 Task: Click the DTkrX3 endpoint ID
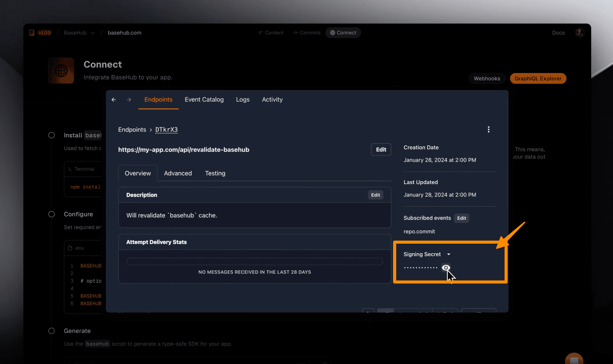[166, 129]
